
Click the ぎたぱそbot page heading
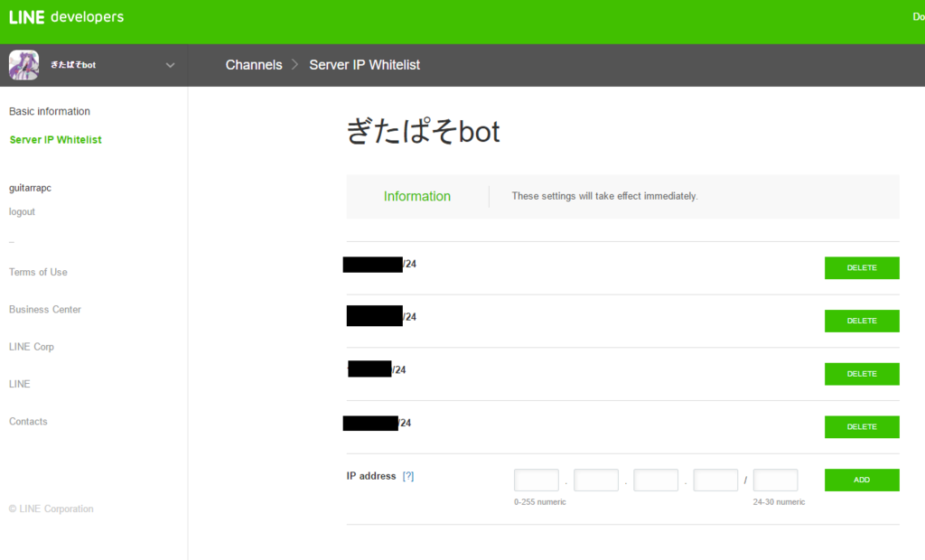point(423,132)
